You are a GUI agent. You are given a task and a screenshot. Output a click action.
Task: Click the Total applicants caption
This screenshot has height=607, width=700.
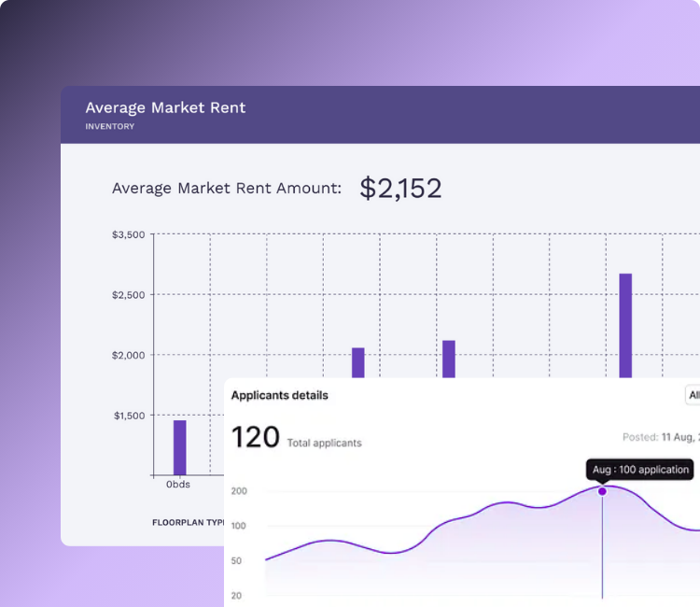[324, 443]
